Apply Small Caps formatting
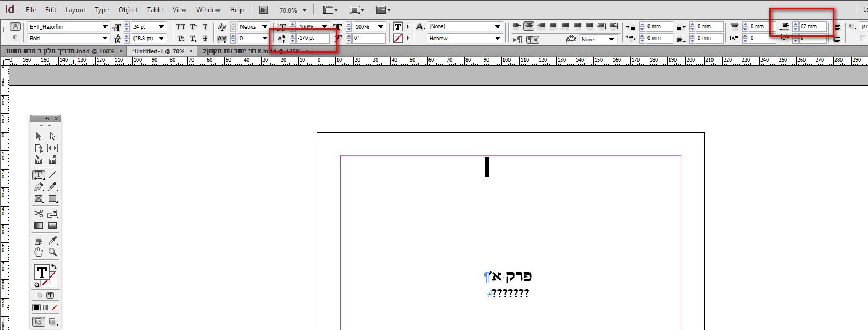868x330 pixels. tap(181, 39)
